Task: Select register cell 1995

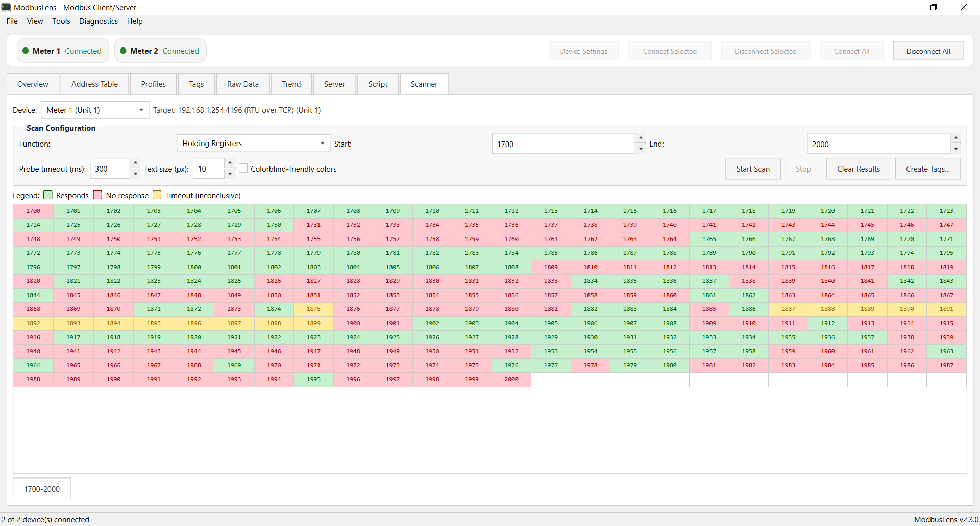Action: [x=313, y=379]
